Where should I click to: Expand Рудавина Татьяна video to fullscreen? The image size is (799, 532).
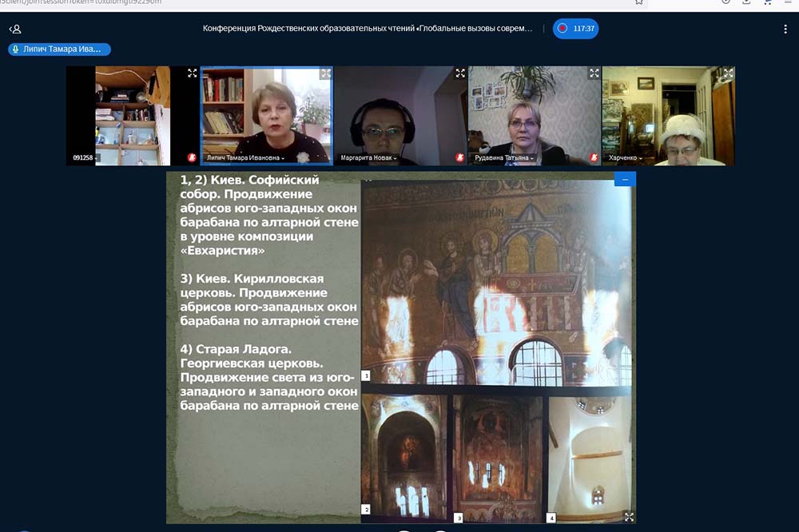594,73
